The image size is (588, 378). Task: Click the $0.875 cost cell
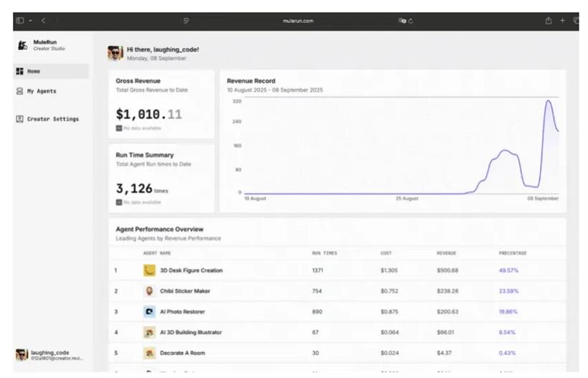[x=389, y=311]
